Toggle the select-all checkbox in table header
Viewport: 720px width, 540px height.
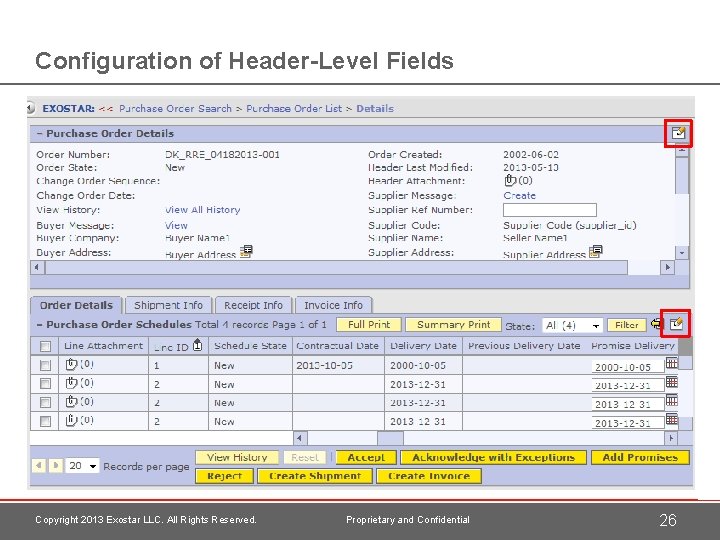[x=45, y=346]
